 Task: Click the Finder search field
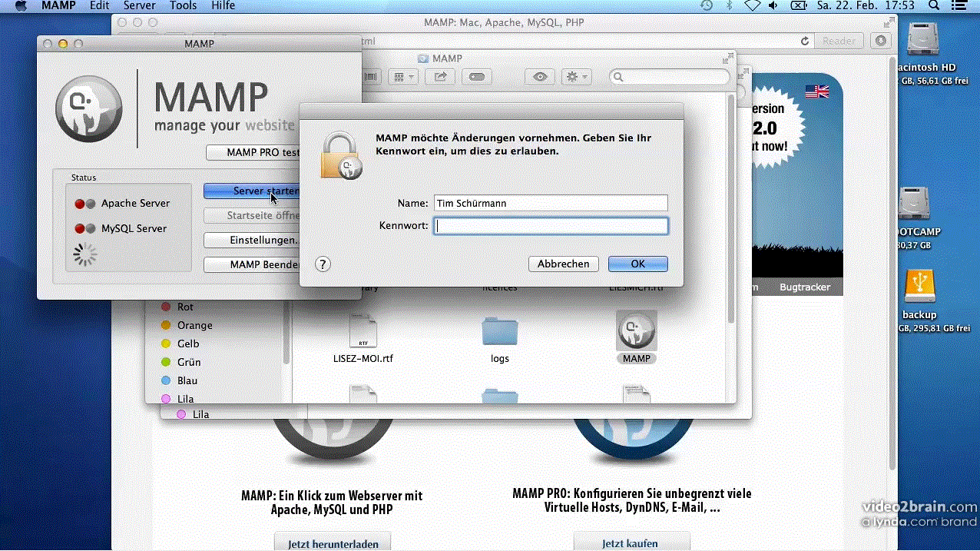(x=669, y=77)
